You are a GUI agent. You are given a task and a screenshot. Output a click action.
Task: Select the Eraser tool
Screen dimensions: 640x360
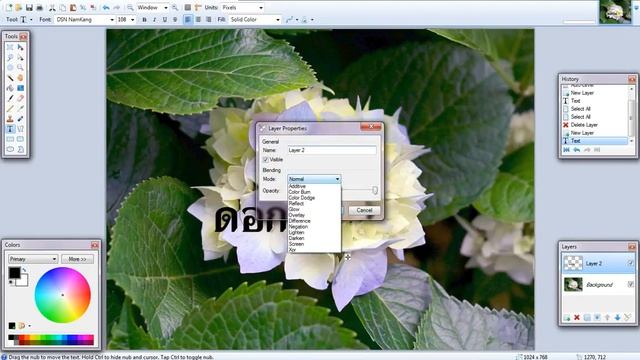[20, 98]
